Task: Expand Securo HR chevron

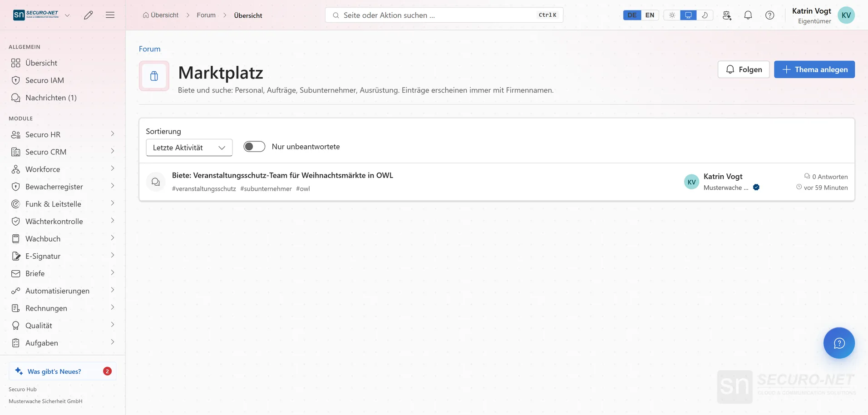Action: point(113,134)
